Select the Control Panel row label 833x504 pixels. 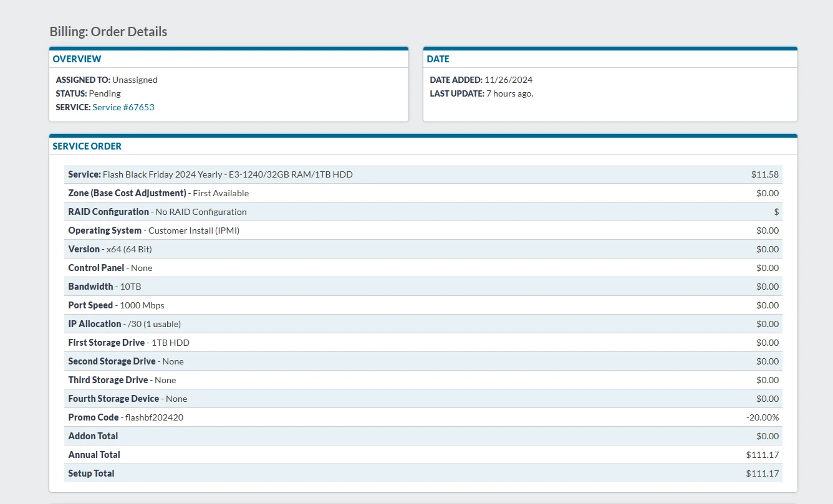[96, 268]
